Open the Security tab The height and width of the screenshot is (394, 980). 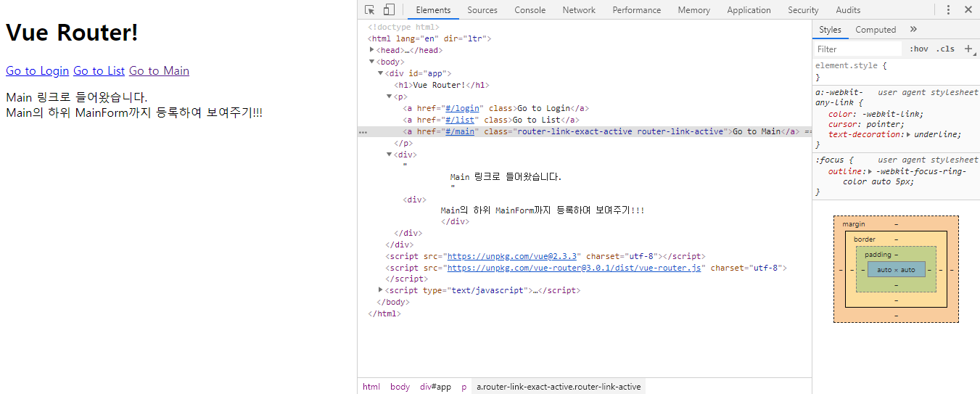[x=803, y=10]
